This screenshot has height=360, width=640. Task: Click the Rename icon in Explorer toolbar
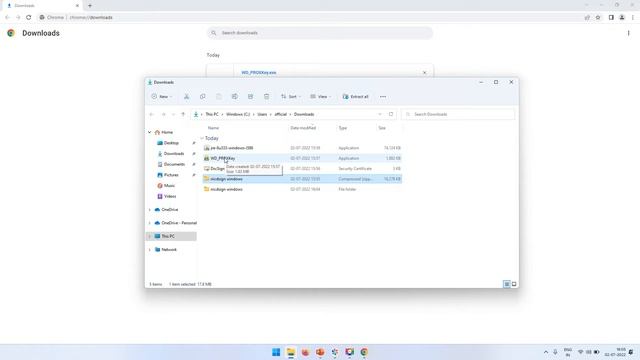235,97
